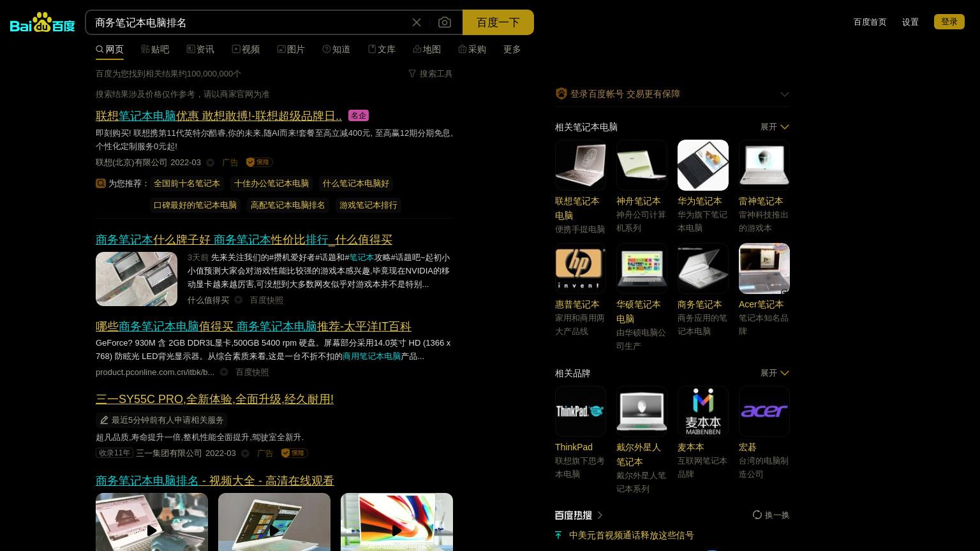Screen dimensions: 980x551
Task: Open 宏碁 acer brand logo
Action: [x=764, y=411]
